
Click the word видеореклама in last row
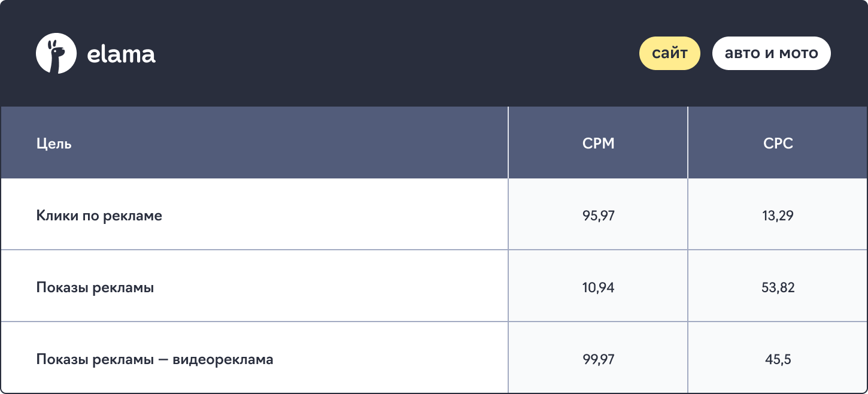click(x=223, y=359)
